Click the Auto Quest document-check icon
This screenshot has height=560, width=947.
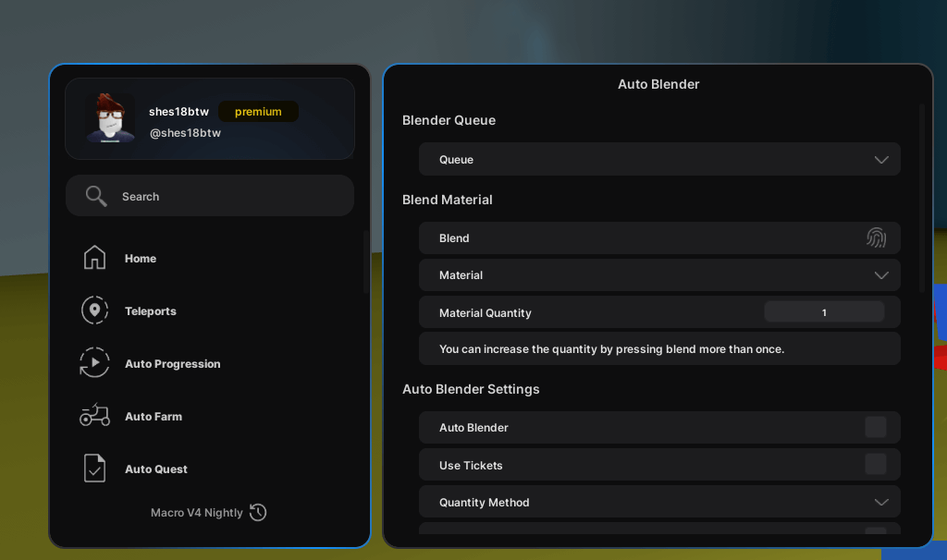[x=95, y=469]
